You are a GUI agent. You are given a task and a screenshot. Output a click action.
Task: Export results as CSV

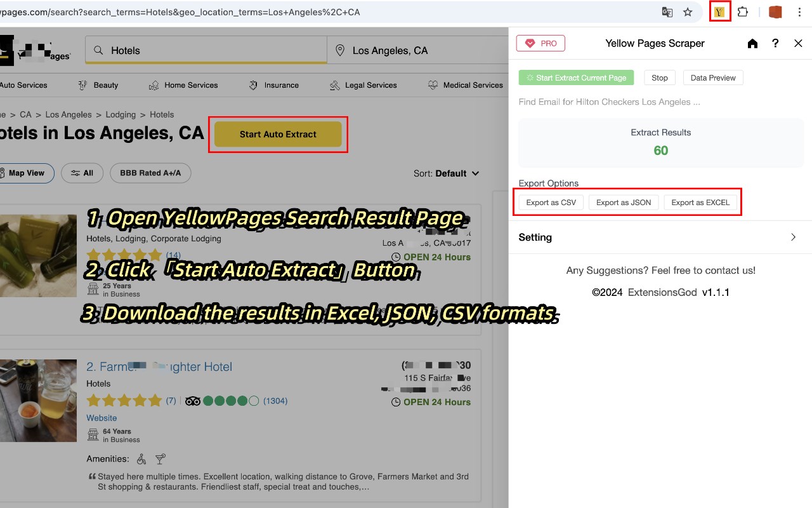[551, 203]
